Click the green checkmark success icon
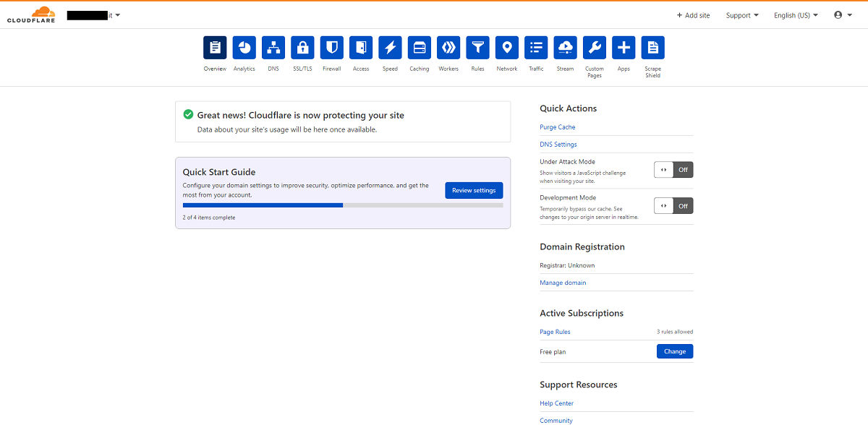868x425 pixels. tap(188, 114)
